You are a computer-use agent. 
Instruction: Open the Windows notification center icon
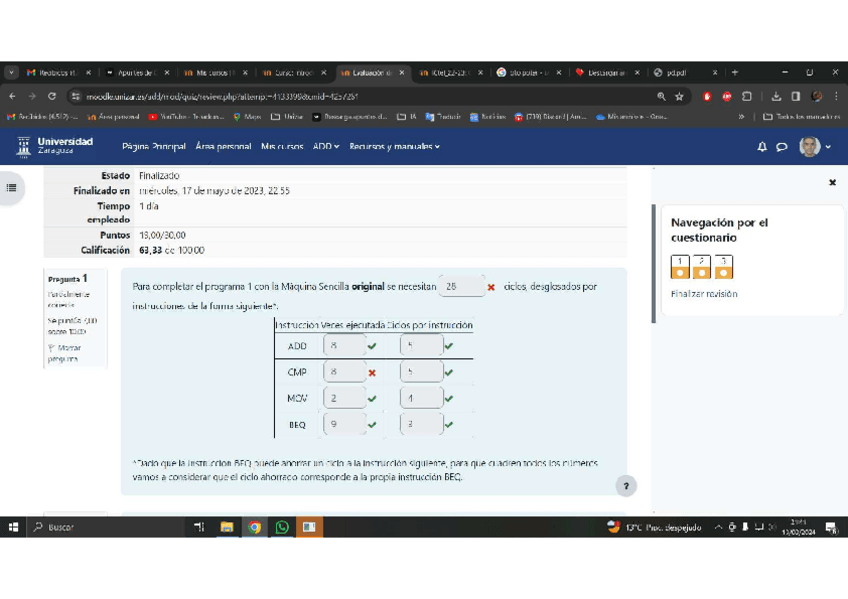click(x=831, y=527)
